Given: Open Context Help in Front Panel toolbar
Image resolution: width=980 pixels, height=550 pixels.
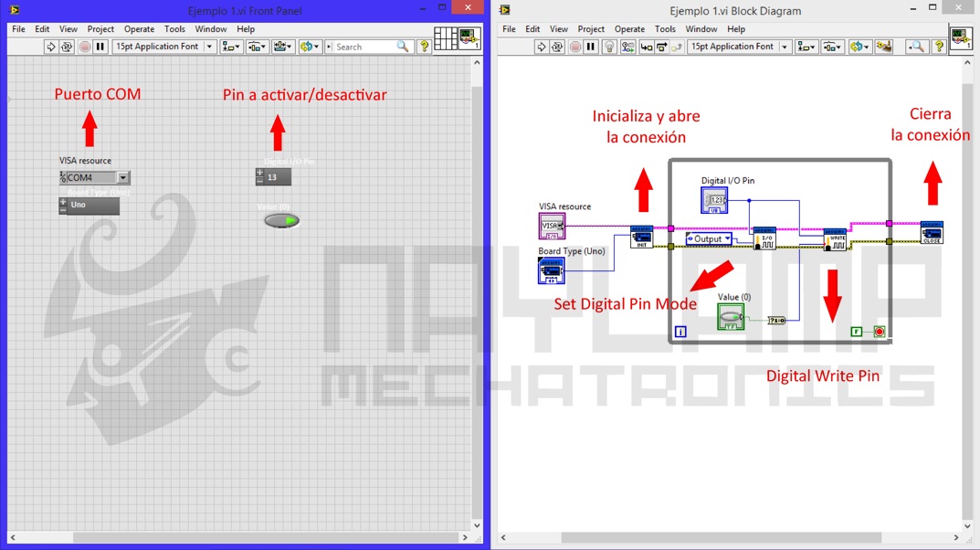Looking at the screenshot, I should (424, 47).
